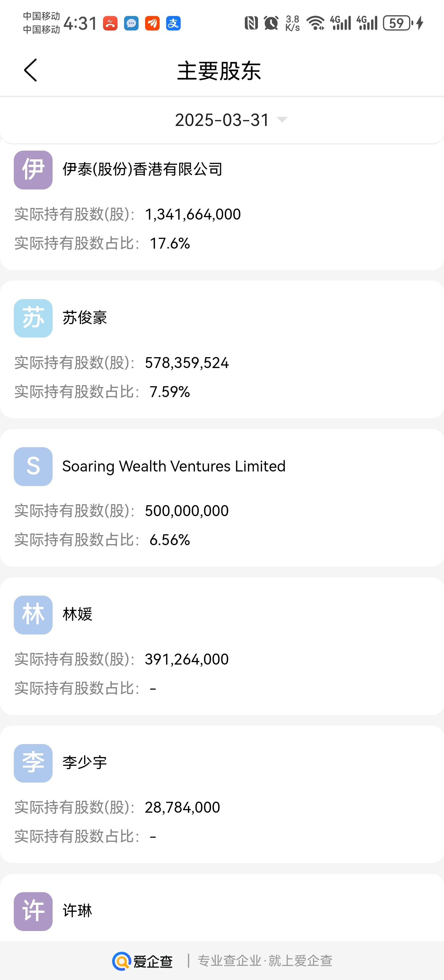Tap the purple 许 avatar icon
The height and width of the screenshot is (980, 444).
(33, 911)
